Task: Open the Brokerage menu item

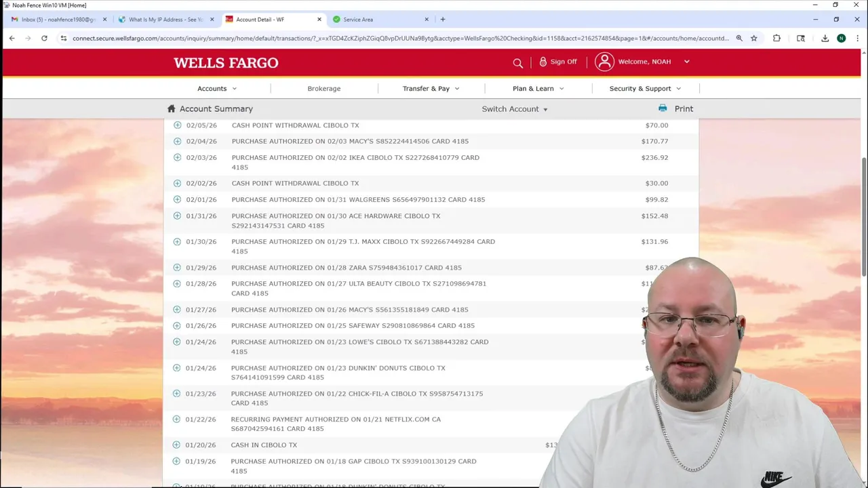Action: 324,89
